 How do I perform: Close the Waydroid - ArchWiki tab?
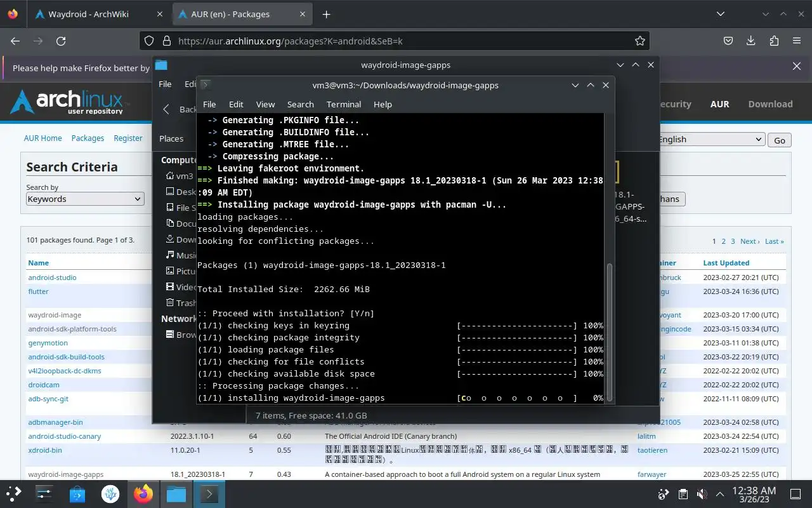point(160,14)
